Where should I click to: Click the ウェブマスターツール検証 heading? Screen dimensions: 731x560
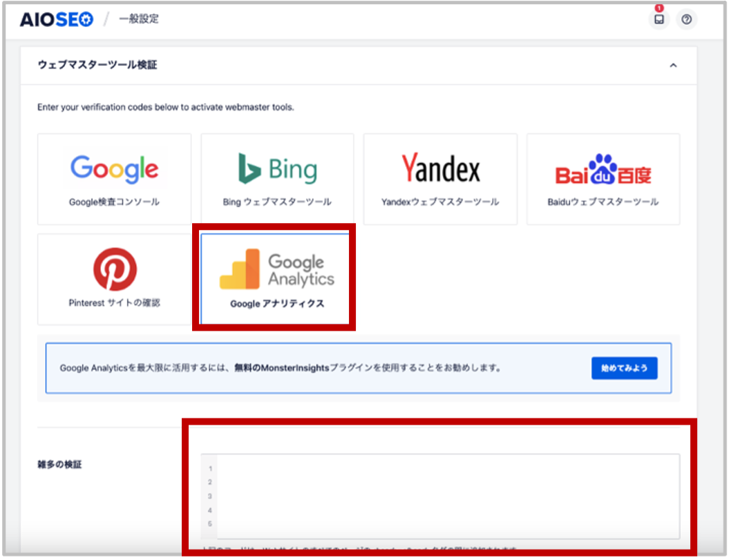click(97, 65)
